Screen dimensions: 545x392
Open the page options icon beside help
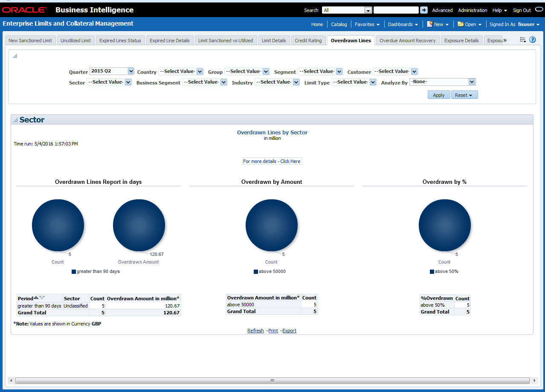tap(523, 40)
